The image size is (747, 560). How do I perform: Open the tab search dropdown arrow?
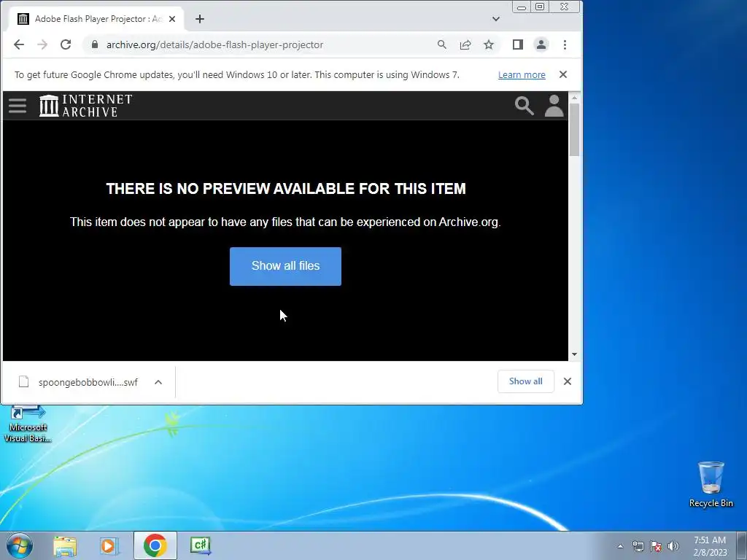tap(496, 19)
